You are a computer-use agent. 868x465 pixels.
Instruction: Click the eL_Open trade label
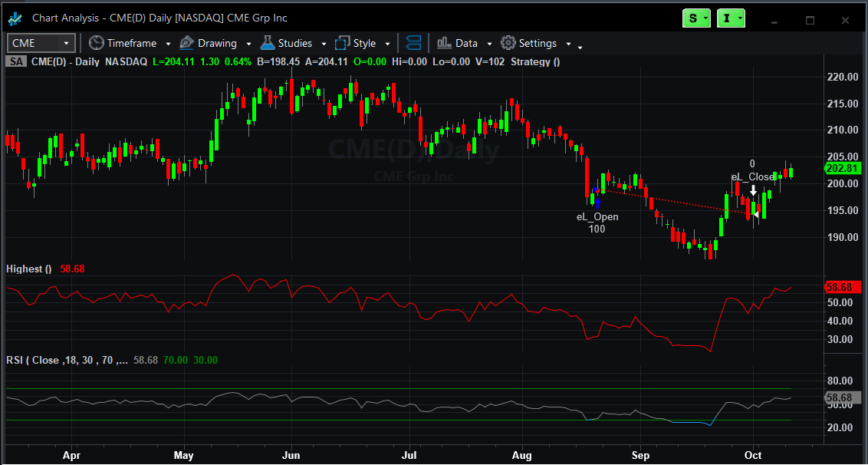click(597, 216)
